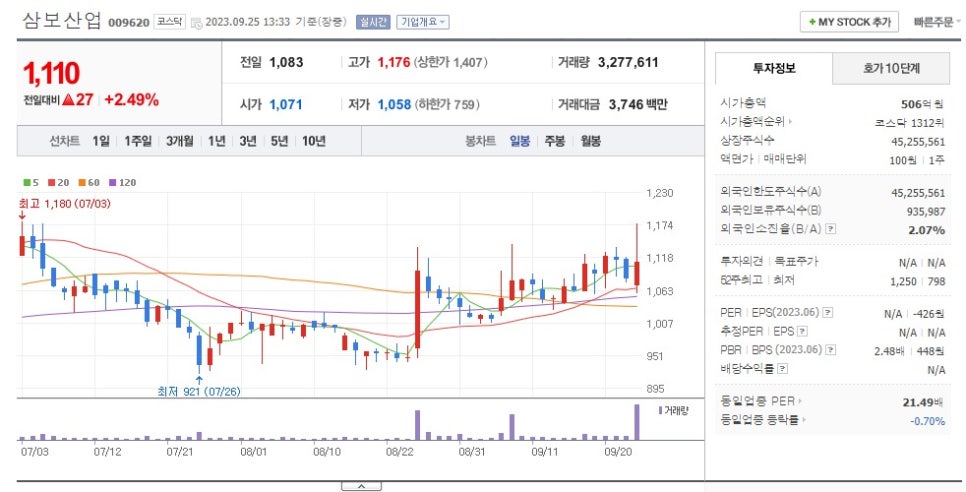Open help icon next to 외국인소진율(B/A)
Image resolution: width=966 pixels, height=492 pixels.
[830, 229]
